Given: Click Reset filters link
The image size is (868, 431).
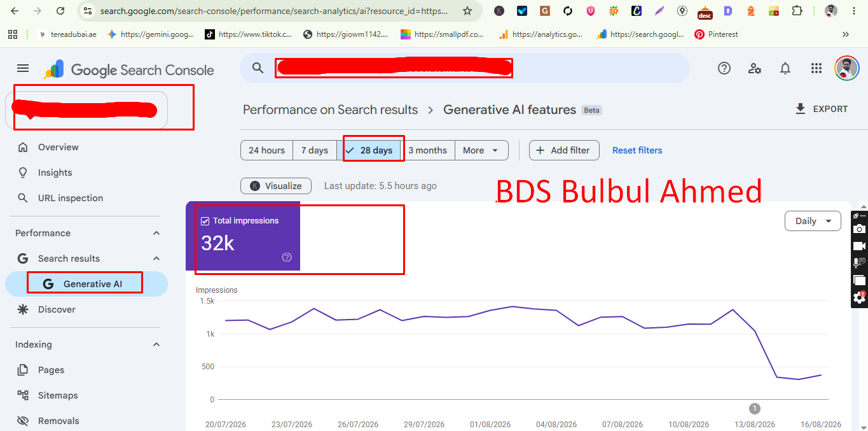Looking at the screenshot, I should 637,150.
